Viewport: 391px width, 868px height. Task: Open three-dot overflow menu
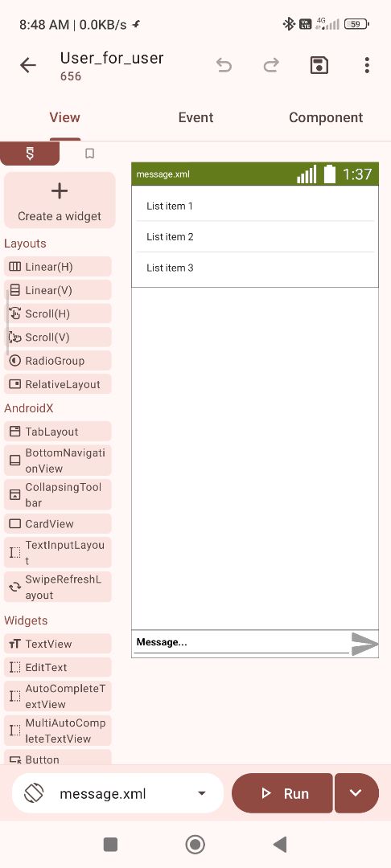(367, 65)
